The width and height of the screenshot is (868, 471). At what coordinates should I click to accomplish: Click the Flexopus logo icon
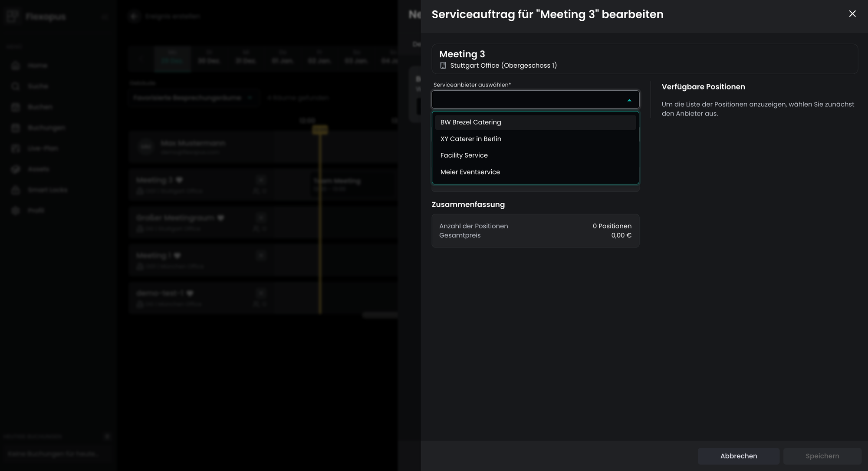(13, 16)
